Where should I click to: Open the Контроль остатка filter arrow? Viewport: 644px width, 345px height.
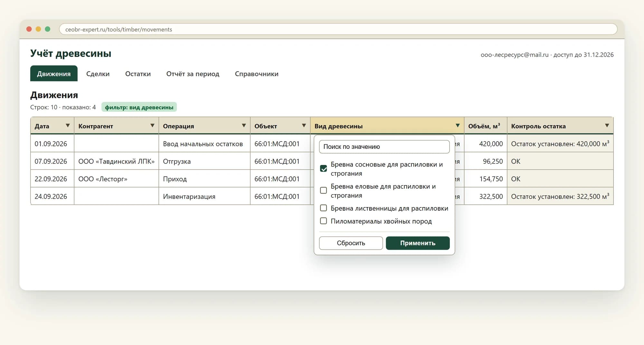tap(607, 126)
